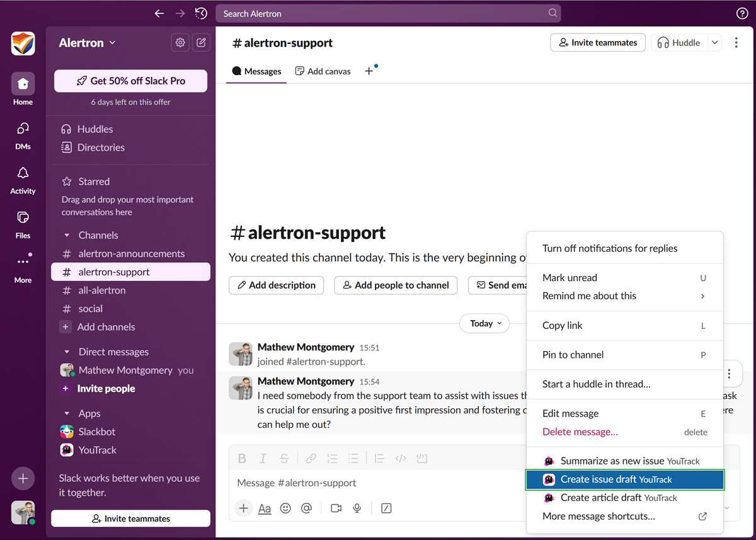Viewport: 756px width, 540px height.
Task: Open DMs in the left rail
Action: [23, 135]
